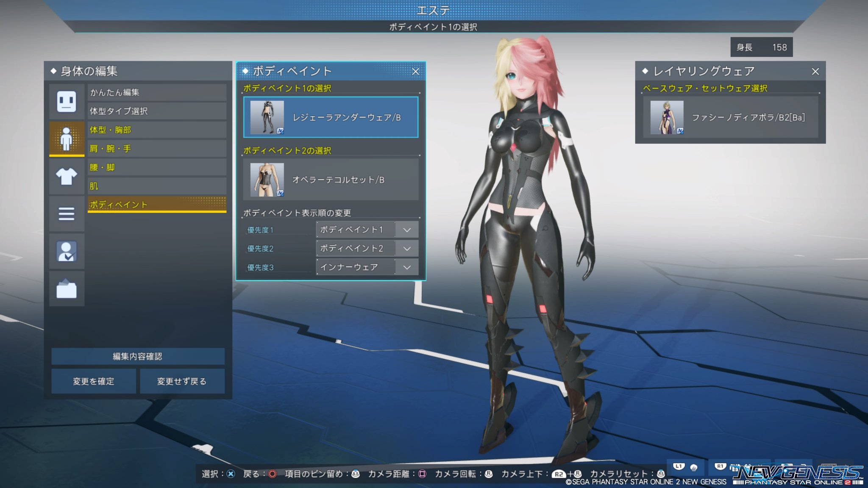868x488 pixels.
Task: Click the ボディペイント1の選択 section heading
Action: pos(287,88)
